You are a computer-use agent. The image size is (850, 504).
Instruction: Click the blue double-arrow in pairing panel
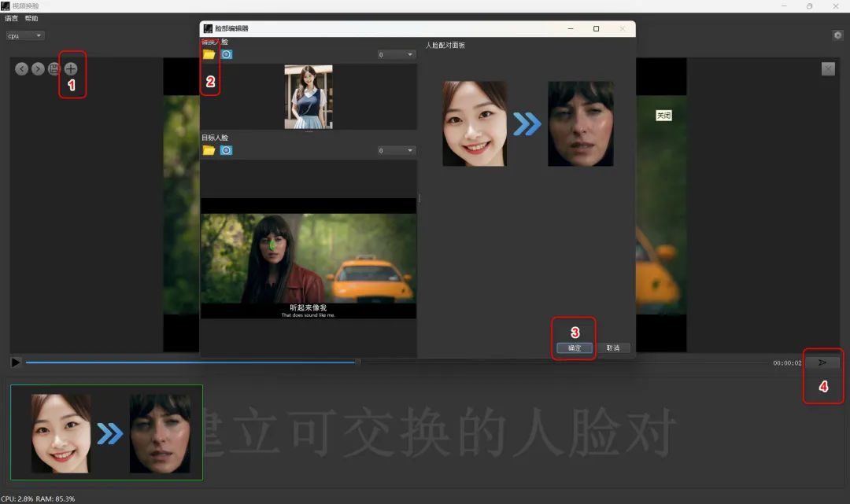[x=527, y=124]
